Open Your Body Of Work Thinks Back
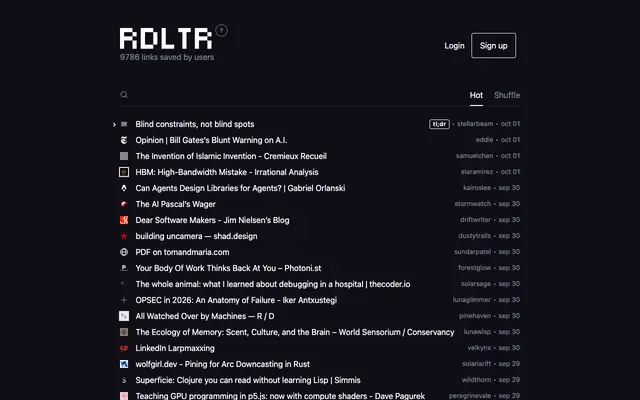 tap(228, 268)
